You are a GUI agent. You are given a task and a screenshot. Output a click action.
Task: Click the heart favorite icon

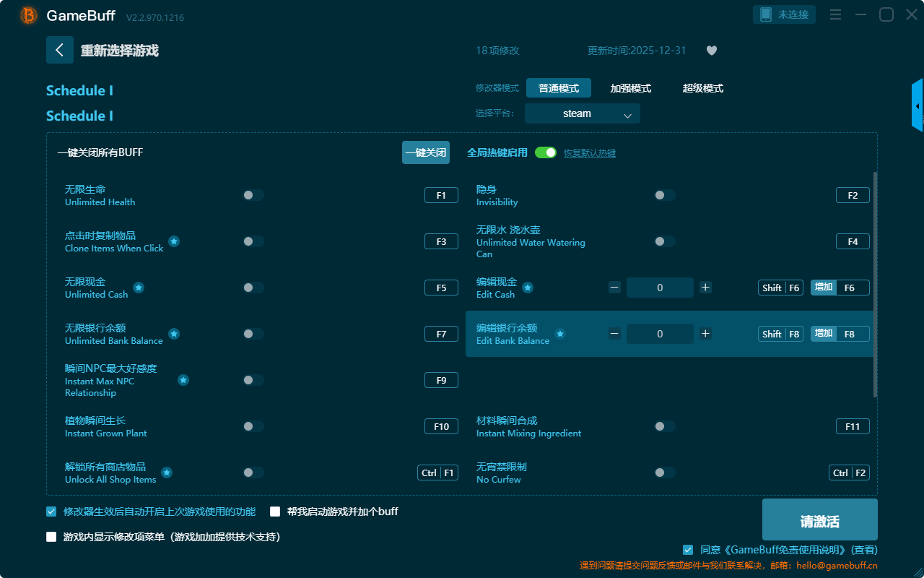coord(711,51)
